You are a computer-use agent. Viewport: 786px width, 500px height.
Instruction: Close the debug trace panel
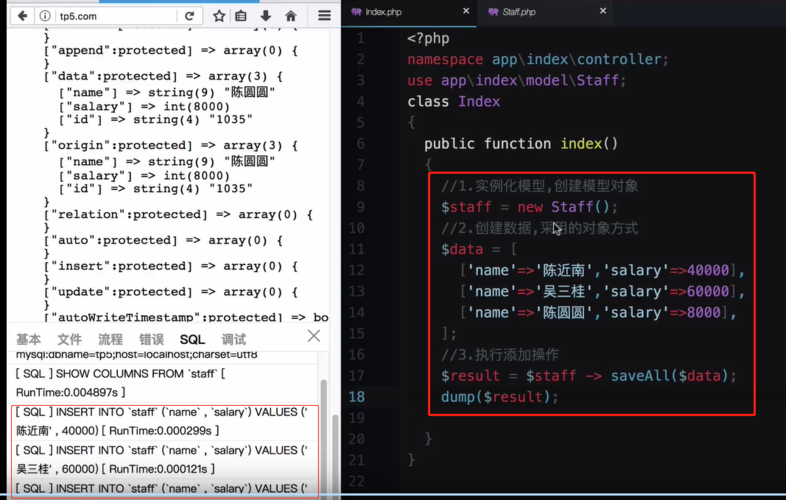[314, 336]
